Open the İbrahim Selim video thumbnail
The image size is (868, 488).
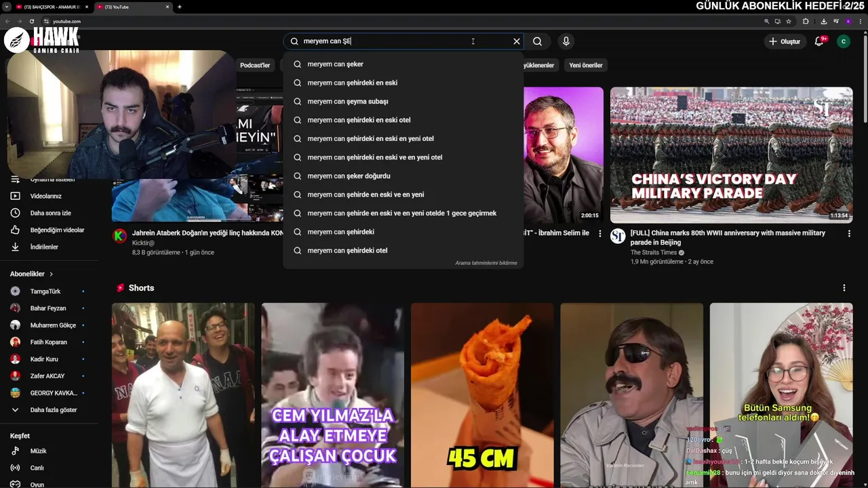pyautogui.click(x=564, y=155)
